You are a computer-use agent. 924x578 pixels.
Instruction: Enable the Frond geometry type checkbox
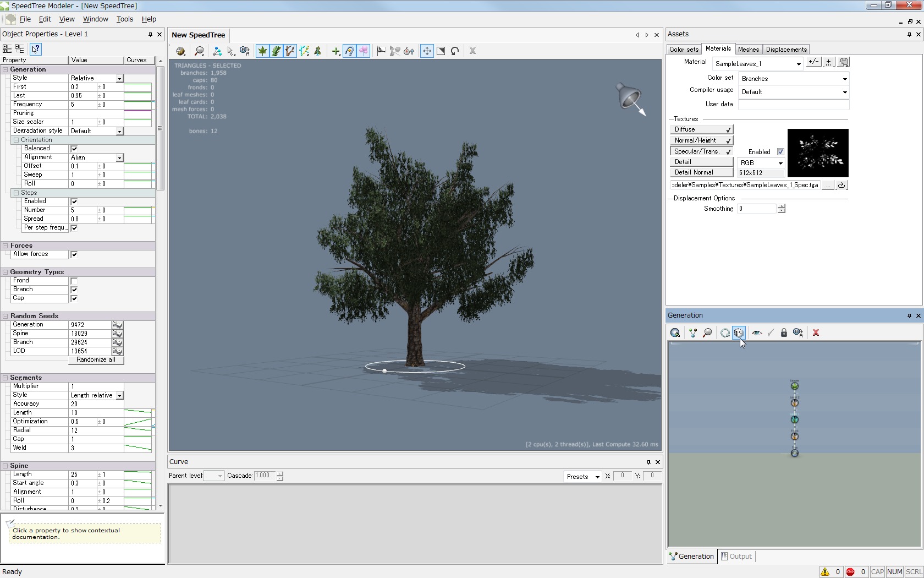(x=74, y=281)
